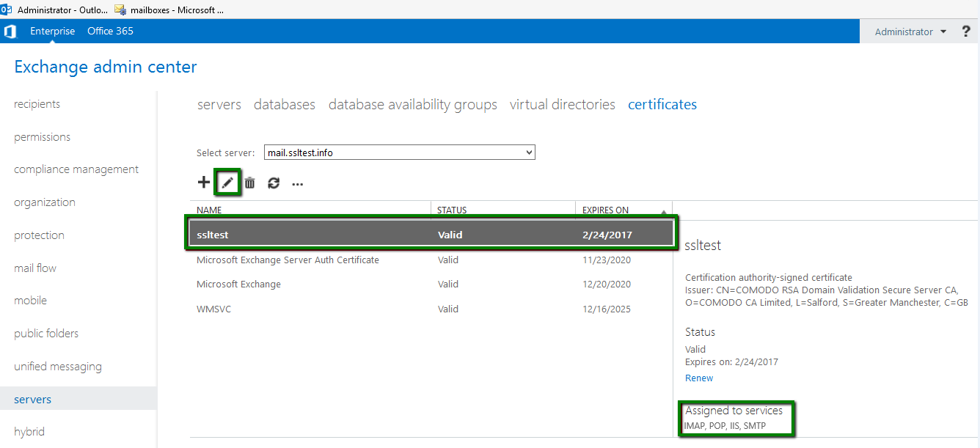Select the certificates tab
Image resolution: width=980 pixels, height=448 pixels.
click(662, 105)
